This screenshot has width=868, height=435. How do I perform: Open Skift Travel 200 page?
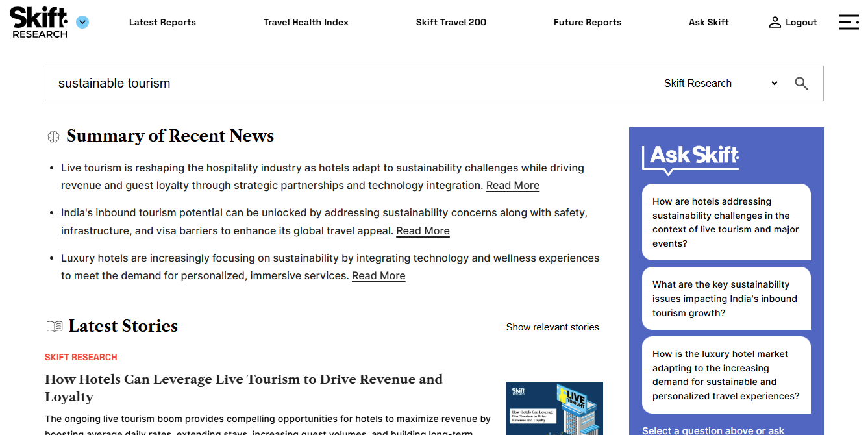coord(451,22)
